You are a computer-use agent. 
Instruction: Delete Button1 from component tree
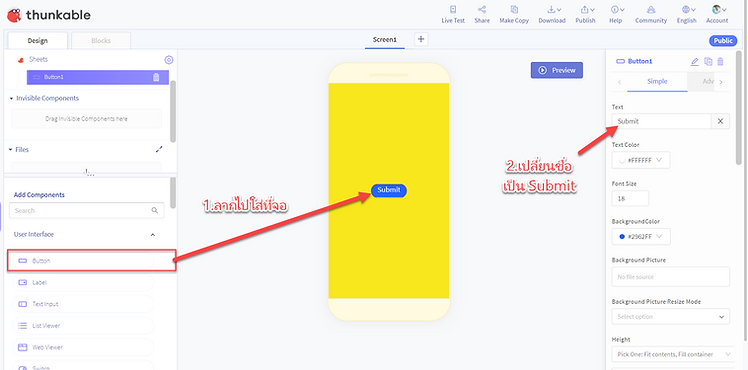156,77
